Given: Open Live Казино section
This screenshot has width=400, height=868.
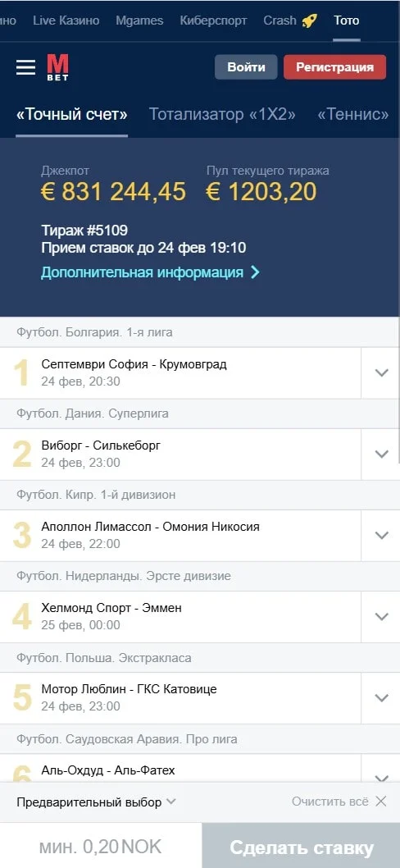Looking at the screenshot, I should (x=66, y=21).
